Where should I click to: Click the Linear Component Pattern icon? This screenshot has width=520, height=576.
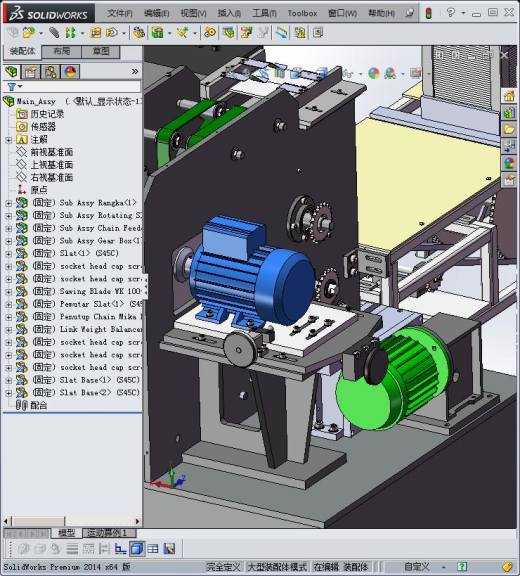pos(70,33)
